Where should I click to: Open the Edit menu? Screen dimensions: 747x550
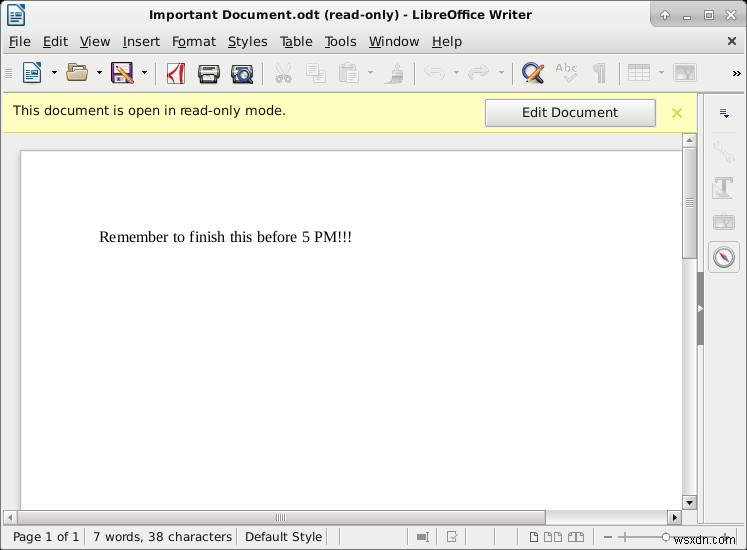coord(55,42)
